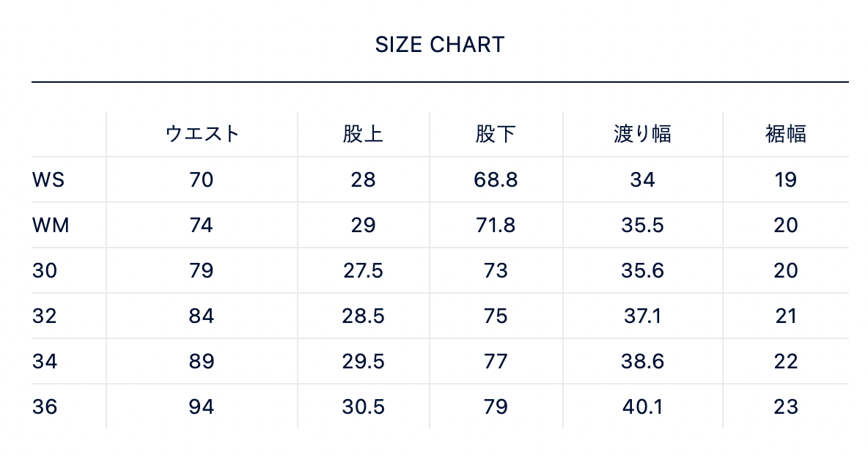Click the size 34 hem width 22
The image size is (868, 457).
coord(785,361)
